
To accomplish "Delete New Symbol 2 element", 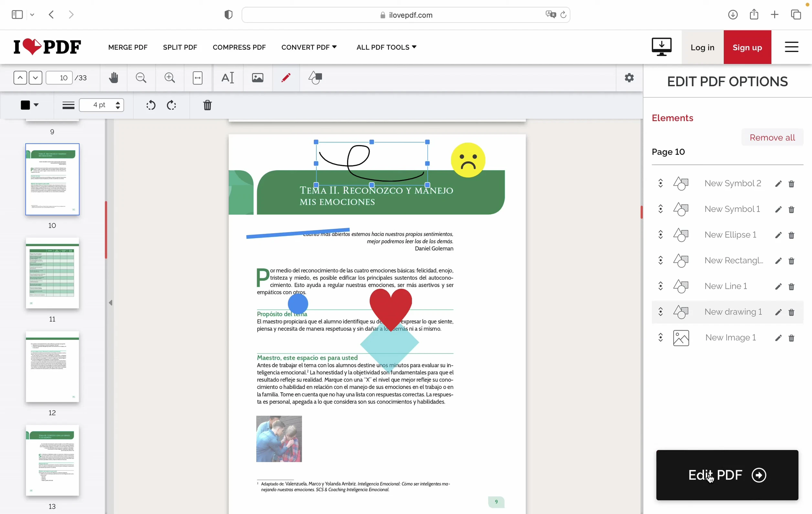I will [x=791, y=184].
